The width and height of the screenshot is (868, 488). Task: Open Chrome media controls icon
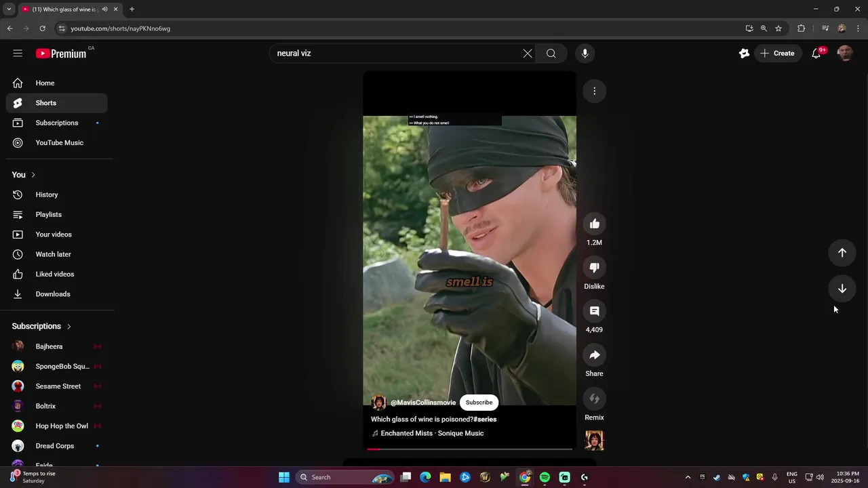coord(825,28)
